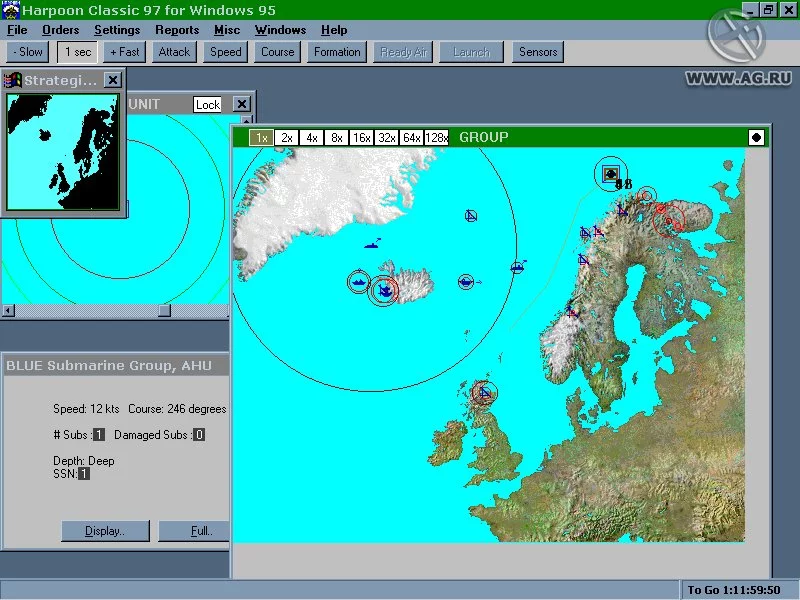
Task: Select the base unit on Iceland's west coast
Action: pos(384,291)
